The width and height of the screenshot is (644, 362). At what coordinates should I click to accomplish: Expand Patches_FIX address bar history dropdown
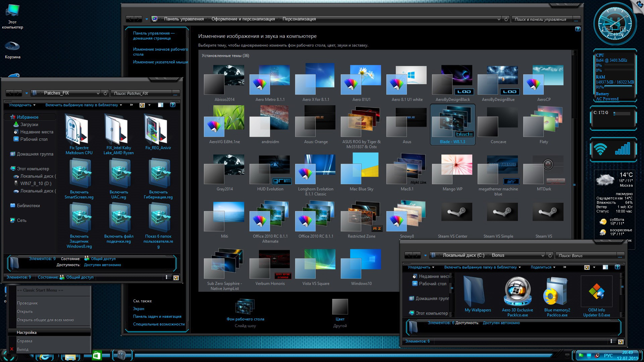pos(98,93)
